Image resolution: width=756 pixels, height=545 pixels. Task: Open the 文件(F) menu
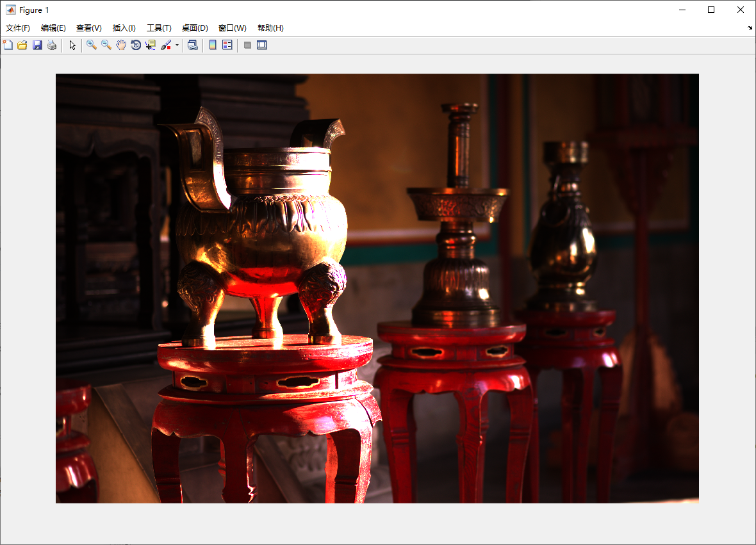[18, 28]
